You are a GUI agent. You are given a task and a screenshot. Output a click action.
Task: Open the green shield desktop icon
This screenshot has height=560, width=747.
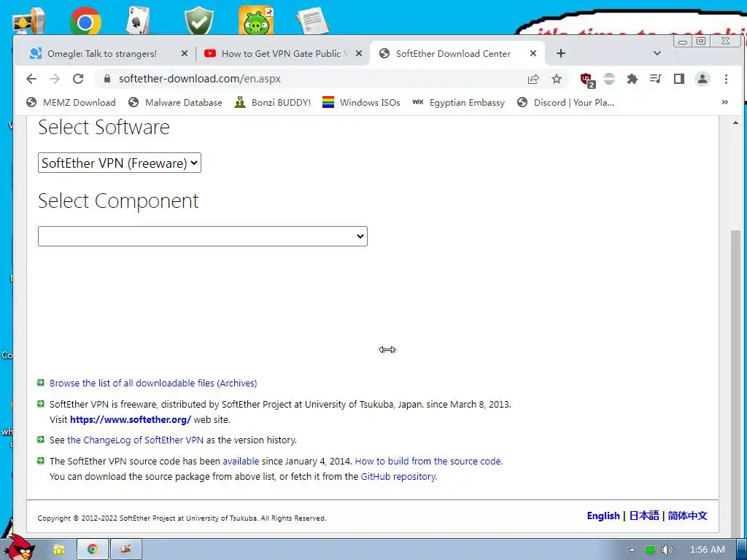click(199, 20)
